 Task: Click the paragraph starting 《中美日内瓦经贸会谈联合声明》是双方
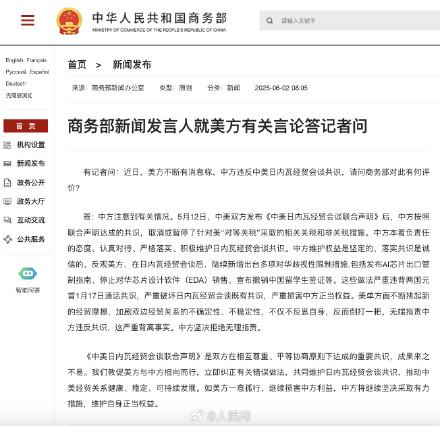pyautogui.click(x=248, y=380)
